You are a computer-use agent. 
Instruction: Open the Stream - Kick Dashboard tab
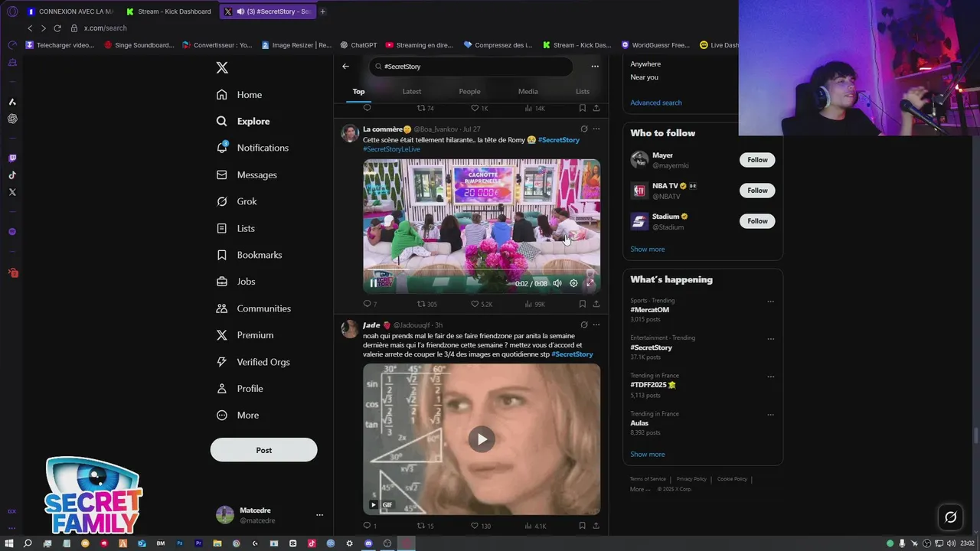tap(168, 11)
